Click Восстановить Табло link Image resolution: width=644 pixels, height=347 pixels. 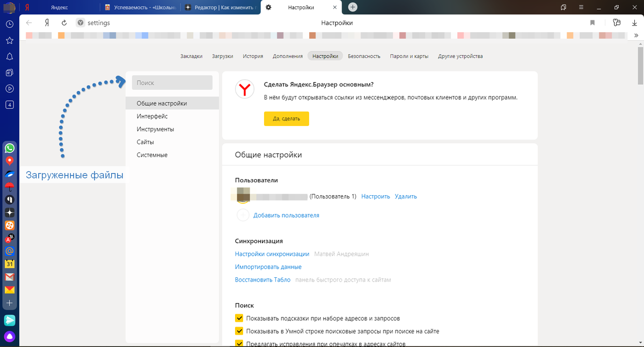pyautogui.click(x=262, y=279)
